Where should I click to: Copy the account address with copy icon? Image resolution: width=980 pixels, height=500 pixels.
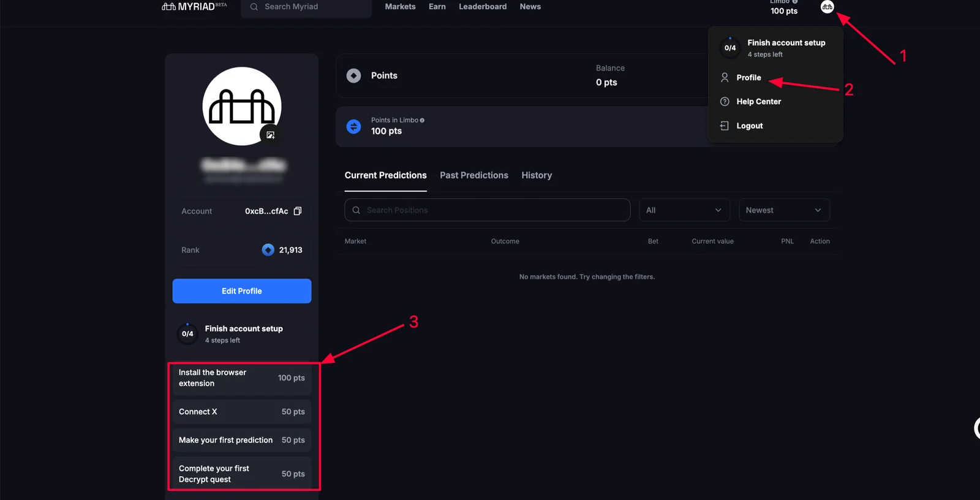pyautogui.click(x=298, y=211)
